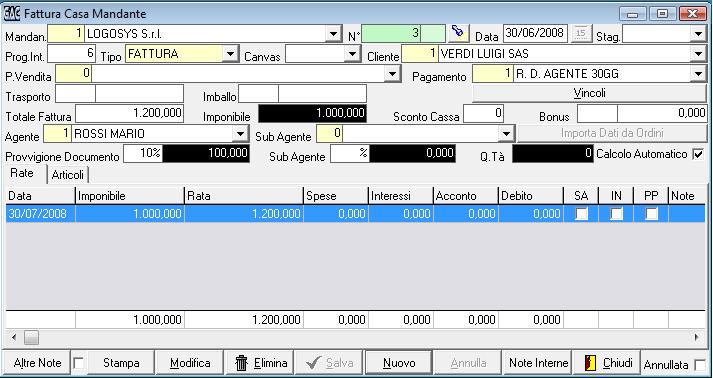Click the Acconto column header

tap(466, 196)
